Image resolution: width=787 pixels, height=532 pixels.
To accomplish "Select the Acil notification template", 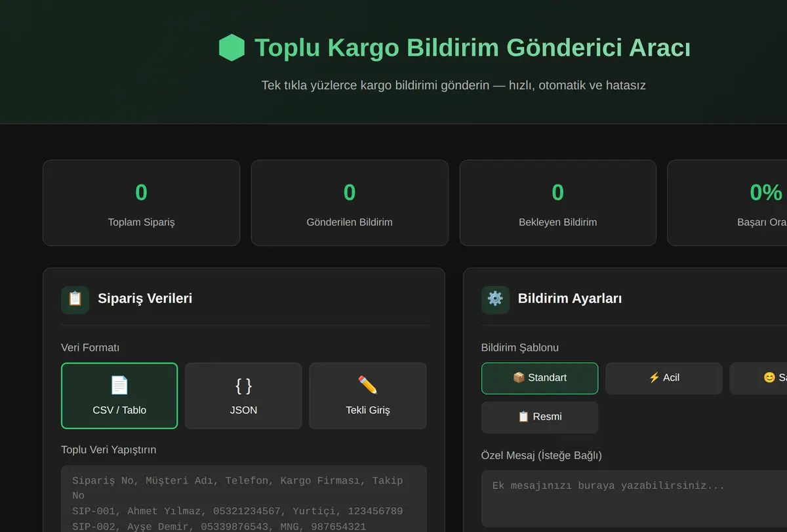I will pyautogui.click(x=664, y=378).
